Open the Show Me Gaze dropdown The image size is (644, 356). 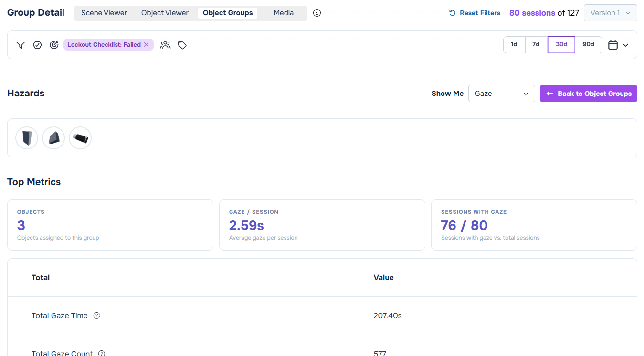tap(501, 94)
